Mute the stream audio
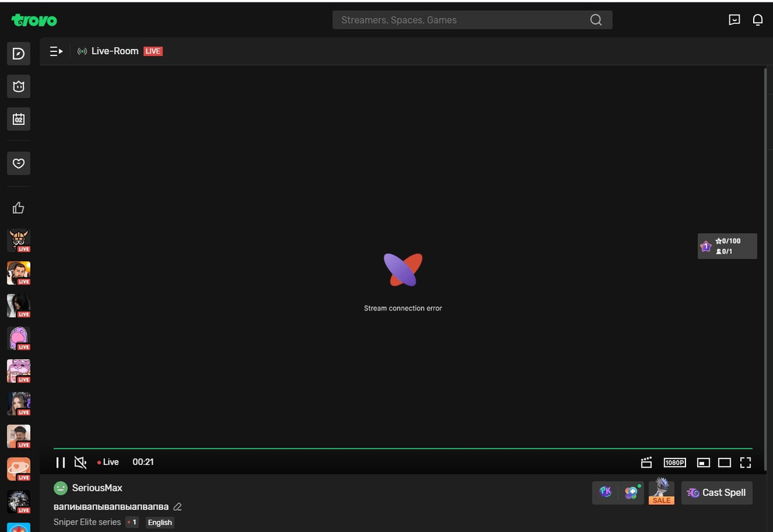This screenshot has height=532, width=773. click(80, 462)
